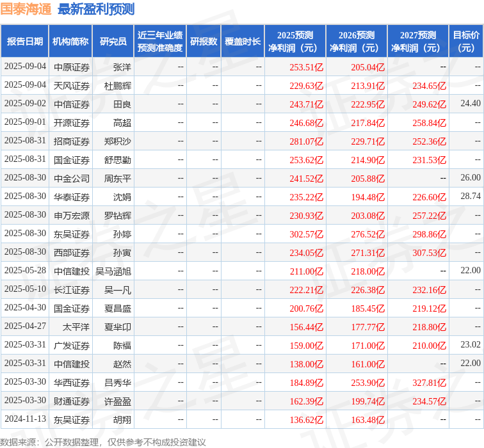The height and width of the screenshot is (448, 484).
Task: Click 中信证券 institution cell
Action: [x=72, y=104]
